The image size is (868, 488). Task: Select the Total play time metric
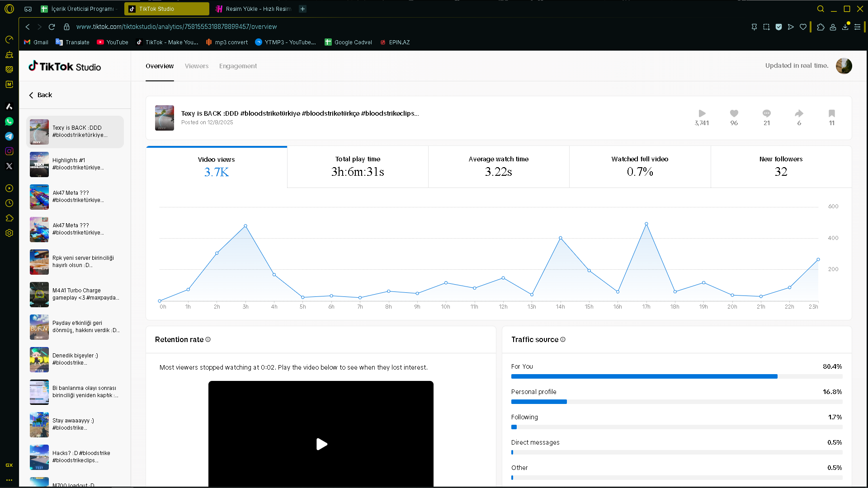(358, 167)
